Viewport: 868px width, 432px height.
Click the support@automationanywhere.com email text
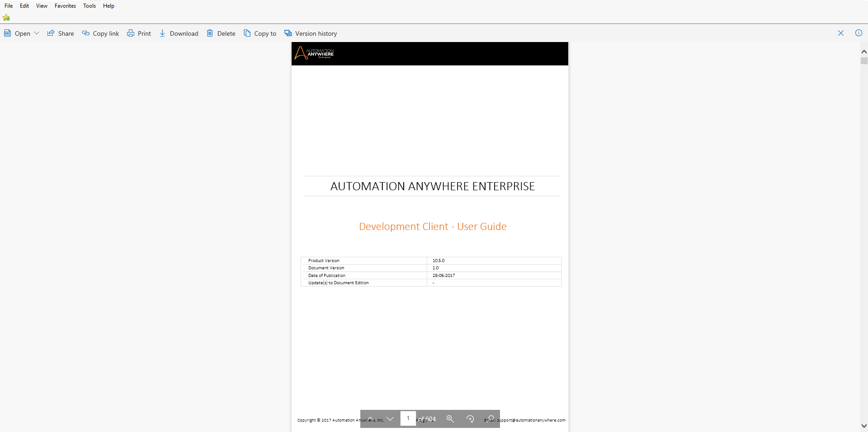pyautogui.click(x=531, y=420)
